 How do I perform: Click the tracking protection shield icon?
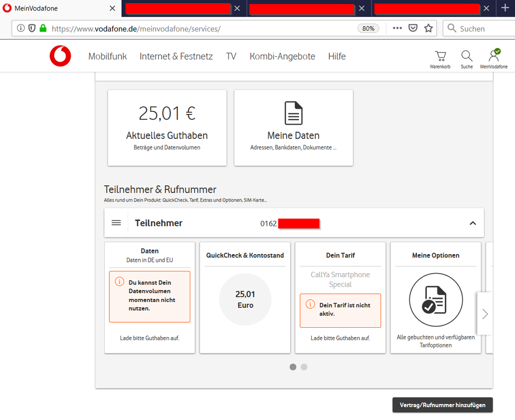click(x=32, y=28)
